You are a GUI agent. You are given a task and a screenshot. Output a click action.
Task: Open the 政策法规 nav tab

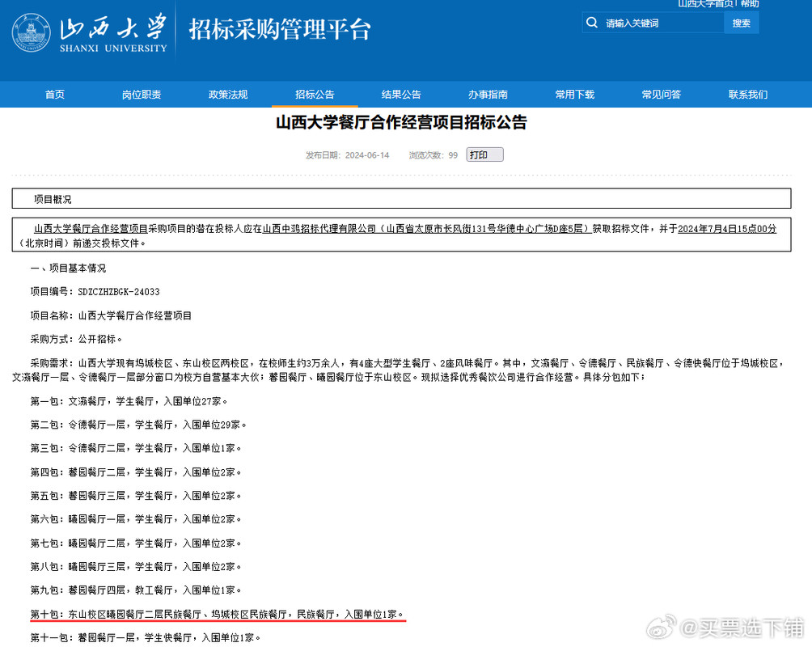coord(228,95)
